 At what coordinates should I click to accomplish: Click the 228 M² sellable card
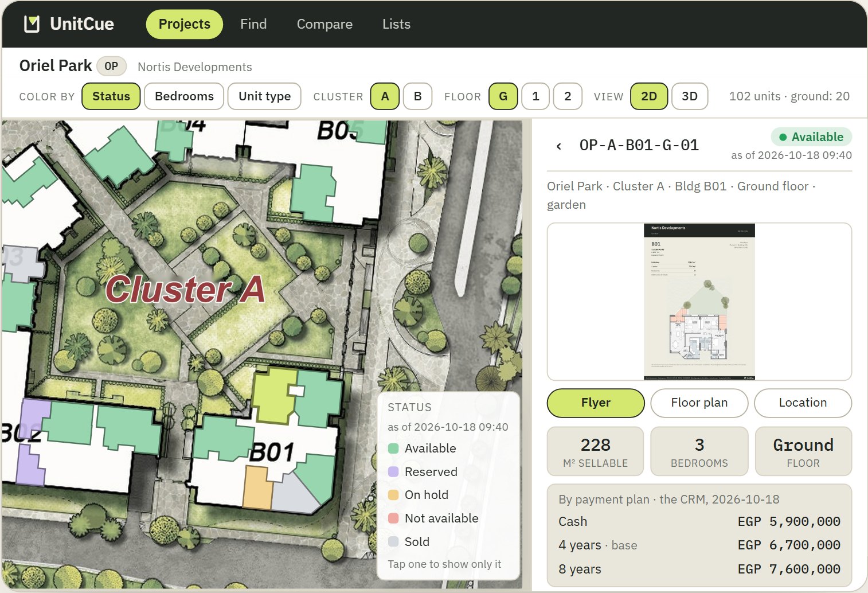tap(596, 451)
